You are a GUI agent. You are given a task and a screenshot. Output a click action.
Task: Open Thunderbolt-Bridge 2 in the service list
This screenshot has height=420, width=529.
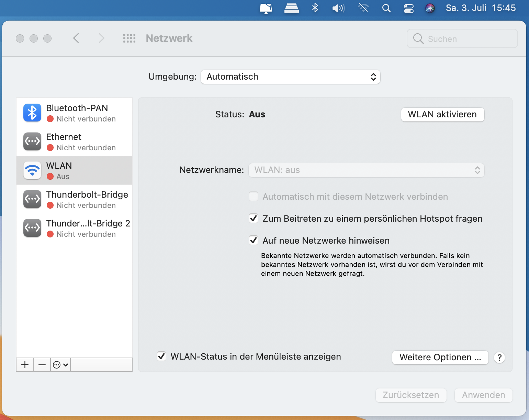pyautogui.click(x=74, y=228)
